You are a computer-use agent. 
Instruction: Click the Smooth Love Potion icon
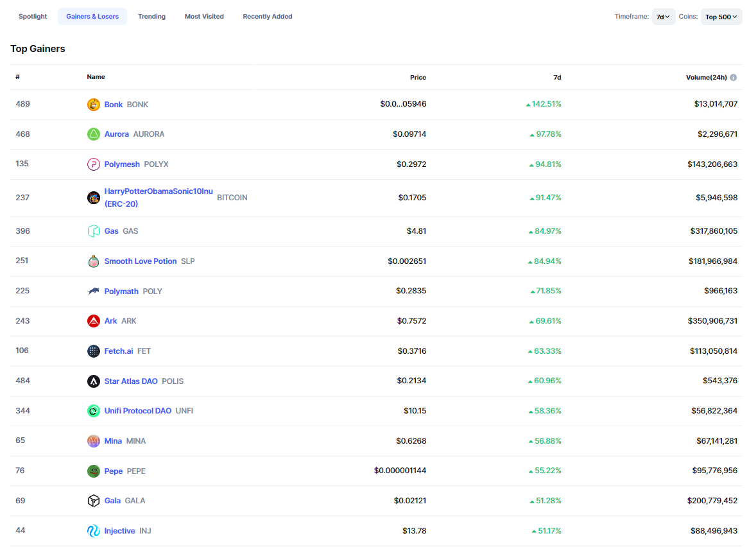click(94, 261)
